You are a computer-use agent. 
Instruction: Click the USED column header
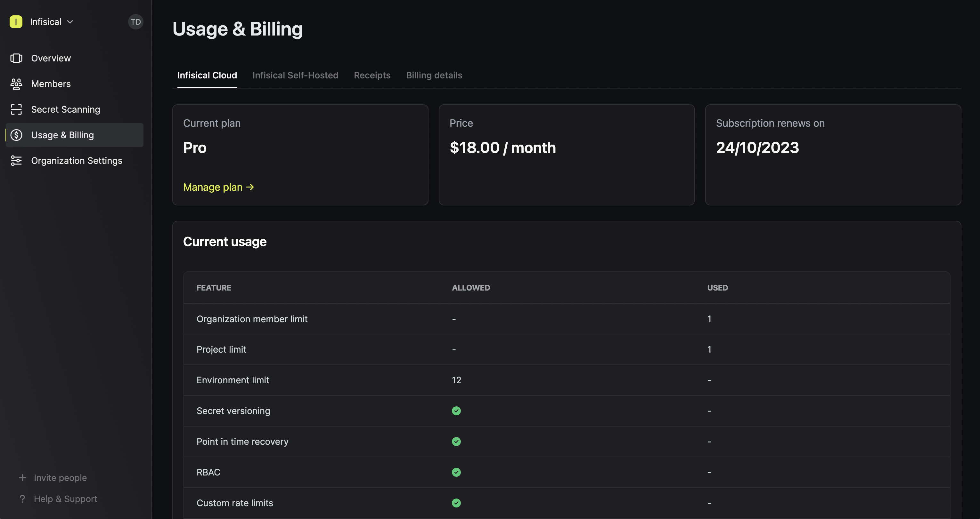717,288
